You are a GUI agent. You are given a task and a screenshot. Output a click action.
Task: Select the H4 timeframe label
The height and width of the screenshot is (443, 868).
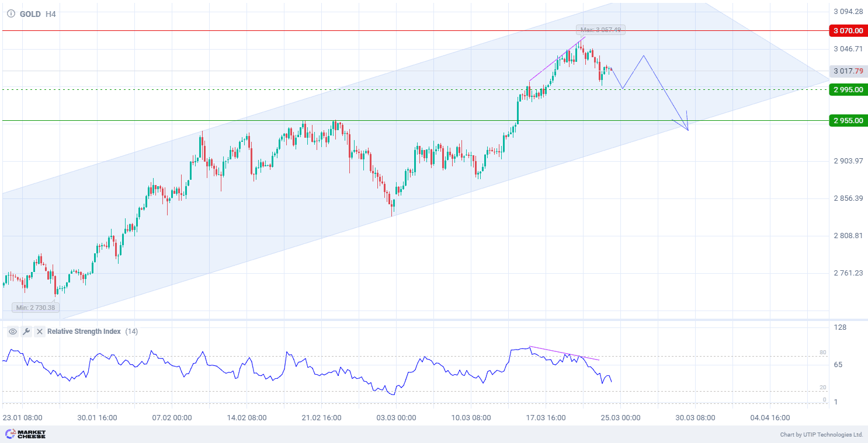[51, 13]
